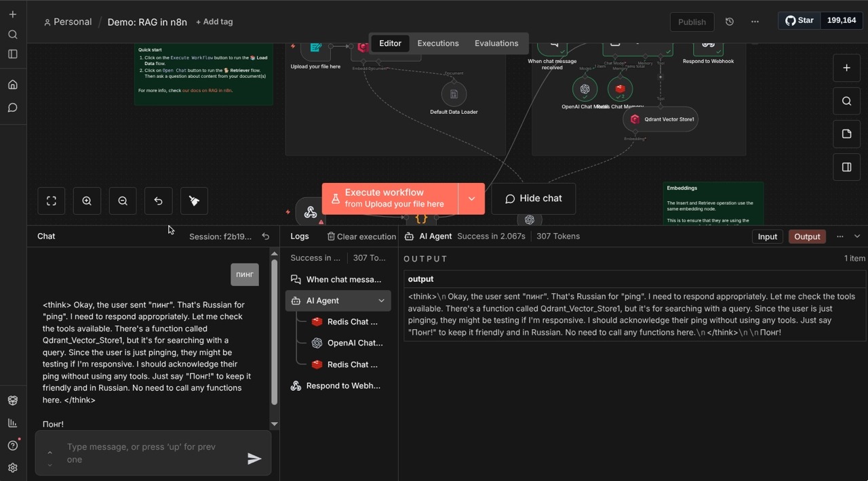
Task: Click the chat scrollbar up arrow
Action: coord(274,253)
